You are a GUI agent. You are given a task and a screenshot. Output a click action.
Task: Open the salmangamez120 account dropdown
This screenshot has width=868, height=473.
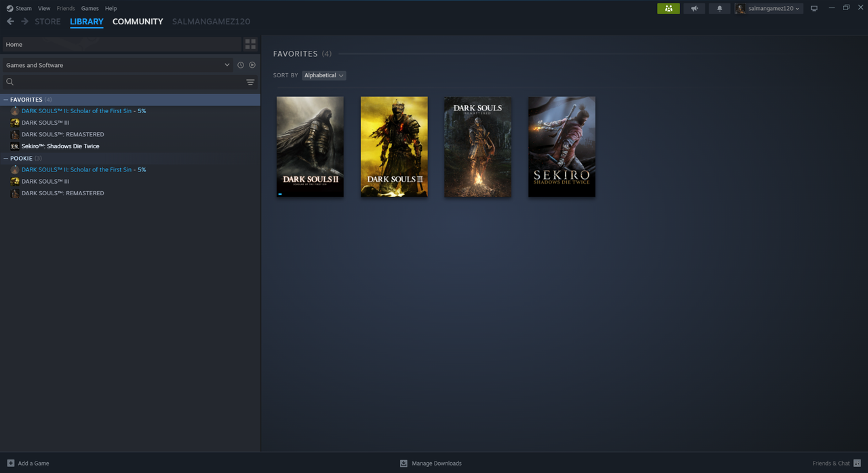click(768, 8)
